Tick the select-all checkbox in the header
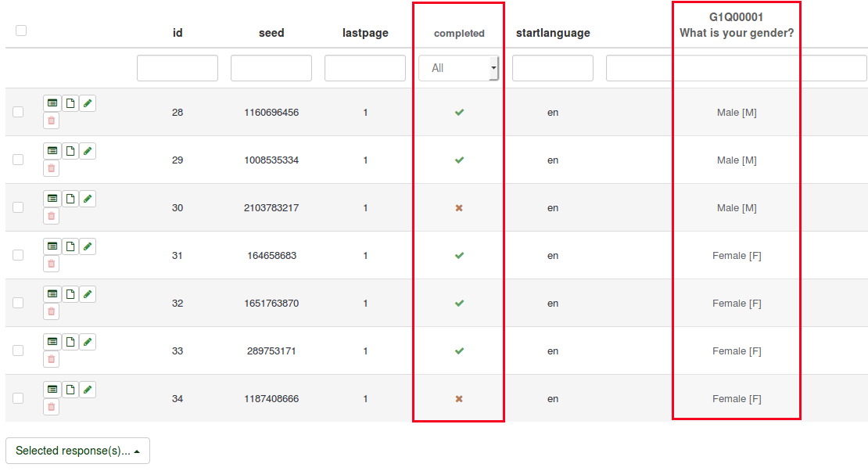Screen dimensions: 868x471 pos(21,31)
